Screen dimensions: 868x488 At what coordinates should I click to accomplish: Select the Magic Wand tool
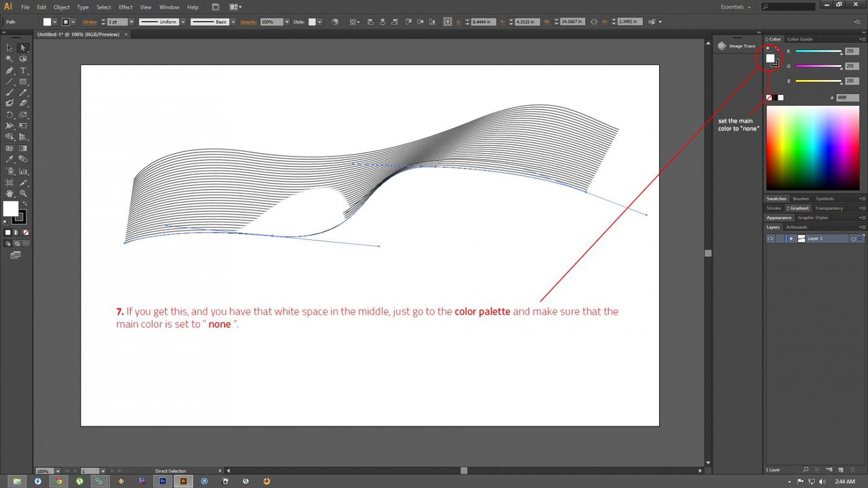point(9,59)
